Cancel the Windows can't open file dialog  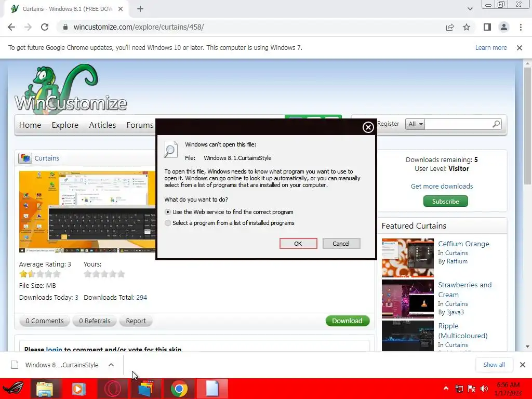pyautogui.click(x=341, y=244)
